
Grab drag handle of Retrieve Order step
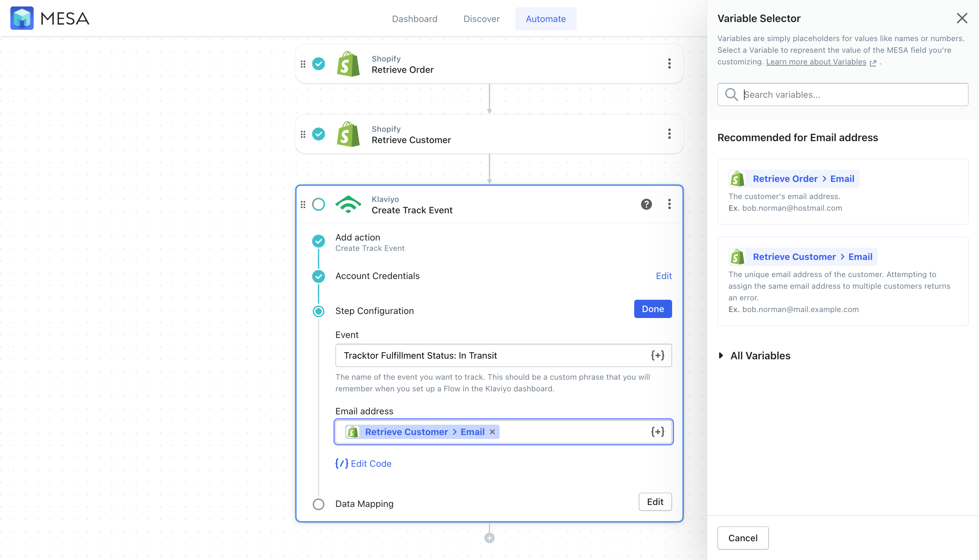(303, 64)
